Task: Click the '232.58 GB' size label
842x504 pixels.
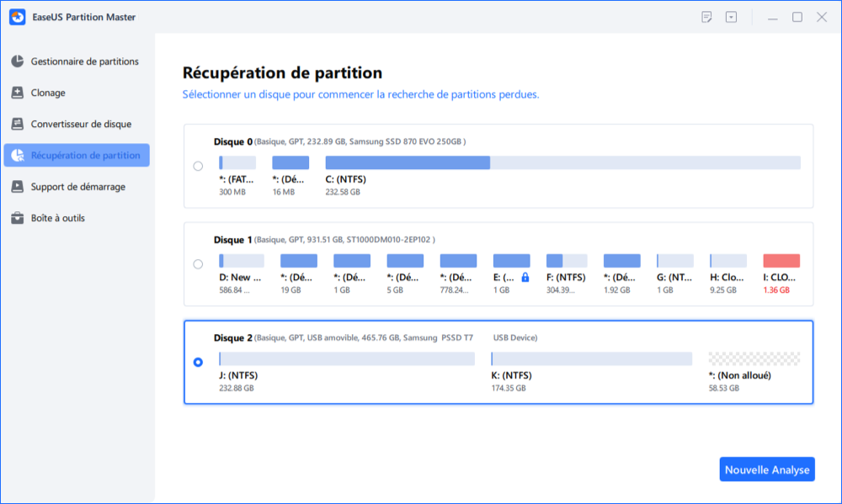Action: tap(343, 192)
